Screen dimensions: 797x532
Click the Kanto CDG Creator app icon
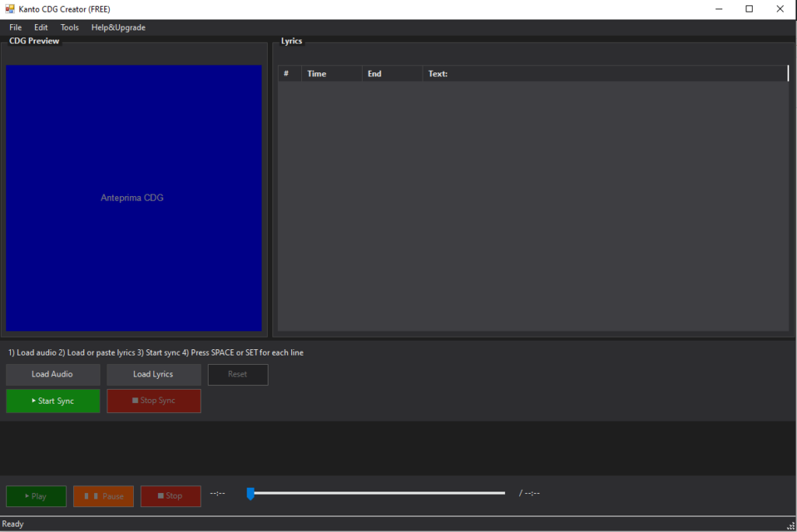[x=10, y=9]
